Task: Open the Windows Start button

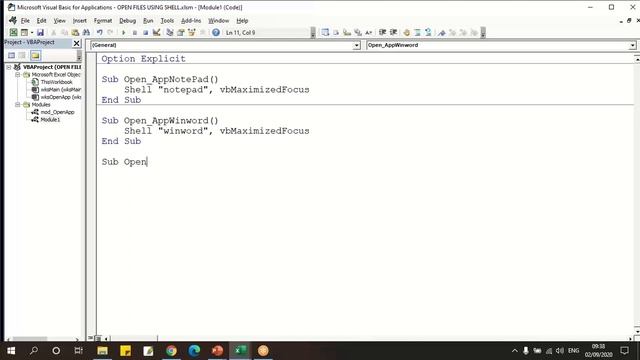Action: tap(11, 351)
